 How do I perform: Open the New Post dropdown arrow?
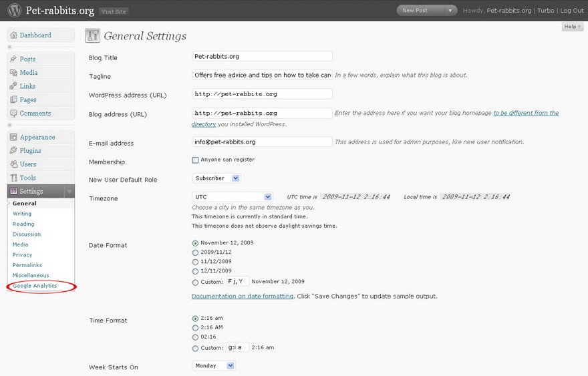(450, 11)
